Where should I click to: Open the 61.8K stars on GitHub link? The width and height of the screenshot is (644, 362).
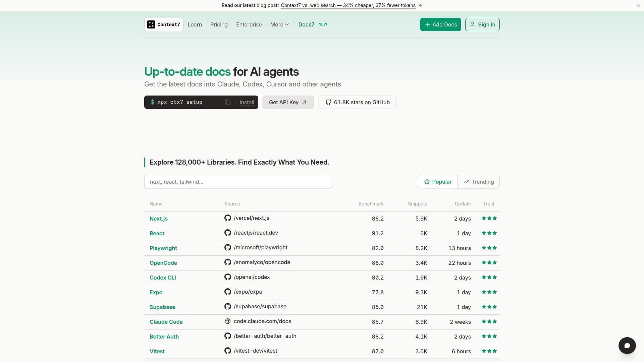point(358,102)
